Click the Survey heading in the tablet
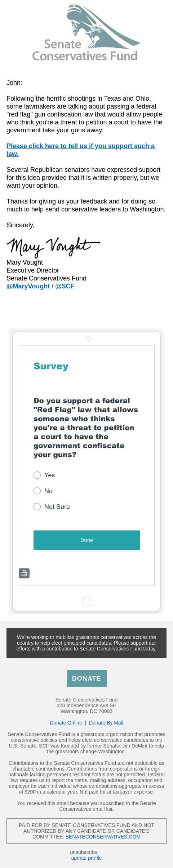The width and height of the screenshot is (173, 868). pos(51,366)
